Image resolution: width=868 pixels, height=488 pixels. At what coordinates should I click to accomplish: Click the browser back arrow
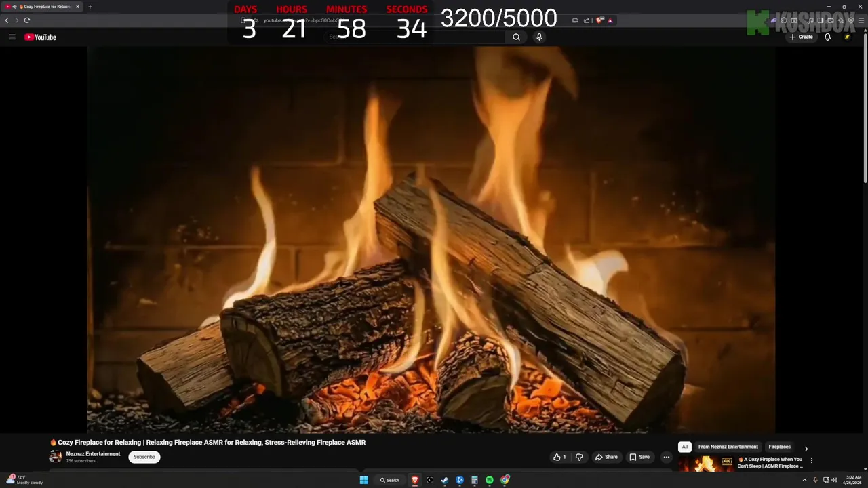[x=7, y=20]
